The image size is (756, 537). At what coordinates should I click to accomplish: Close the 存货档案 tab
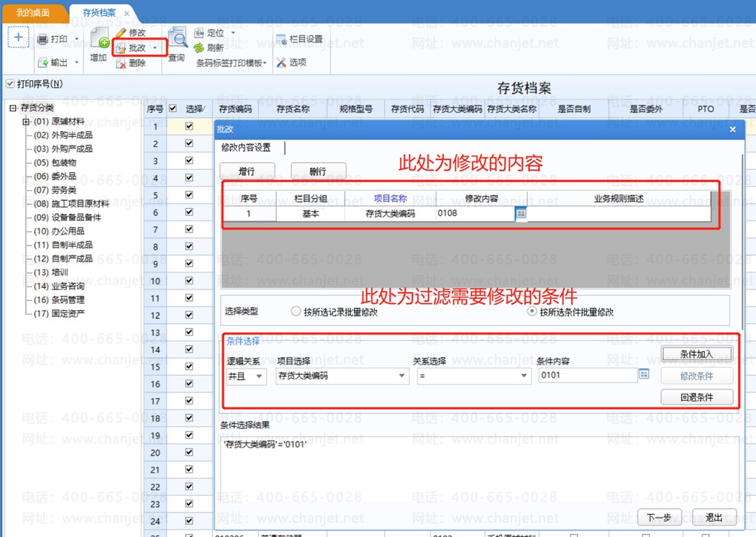tap(127, 14)
